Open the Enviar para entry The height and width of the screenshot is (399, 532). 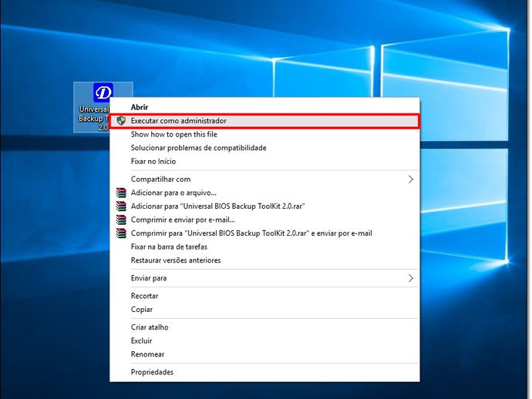tap(264, 278)
